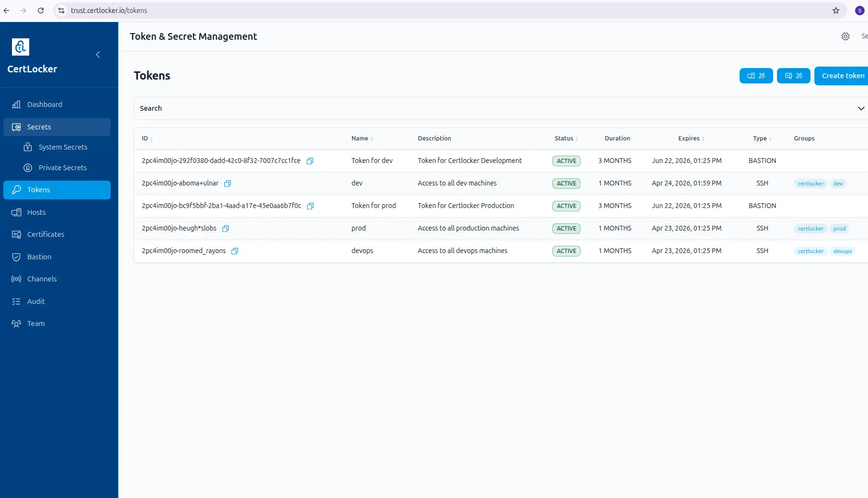Open the browser profile avatar
Screen dimensions: 868x498
[860, 11]
